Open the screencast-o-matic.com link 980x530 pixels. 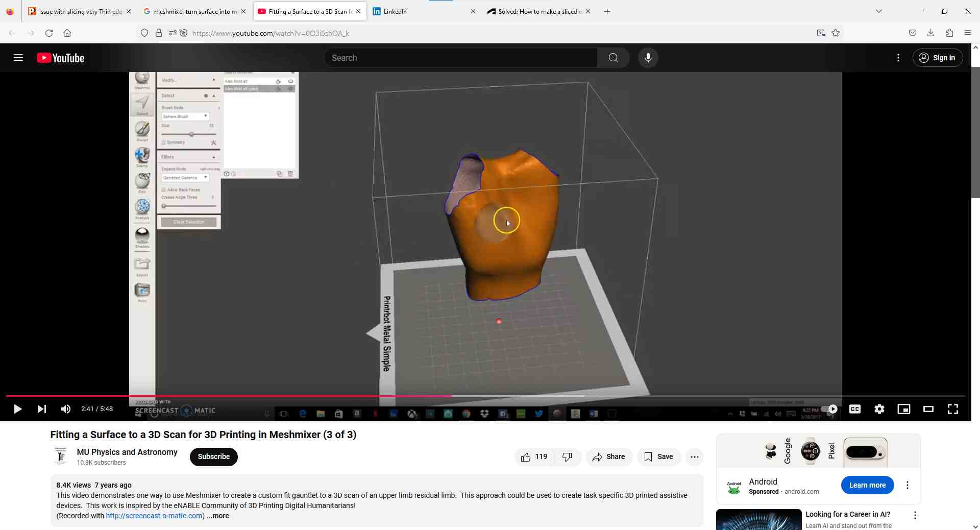coord(154,516)
